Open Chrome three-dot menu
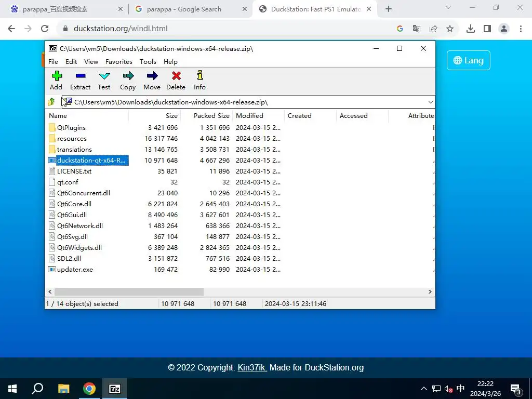Screen dimensions: 532x399 click(521, 29)
